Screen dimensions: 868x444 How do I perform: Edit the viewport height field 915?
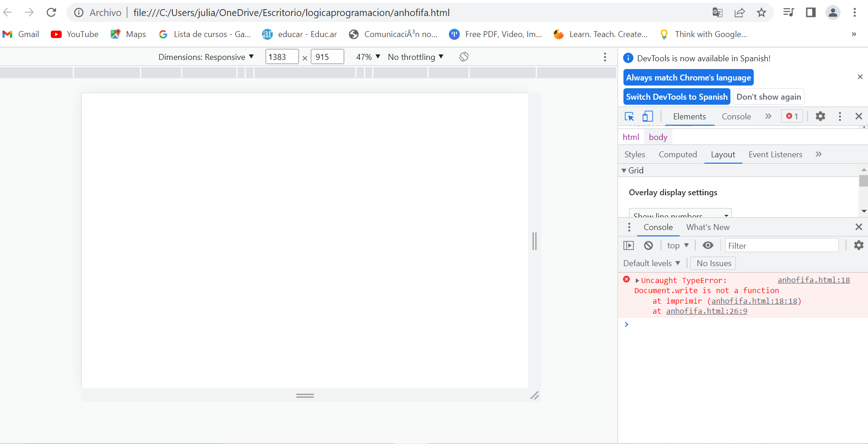pos(327,57)
